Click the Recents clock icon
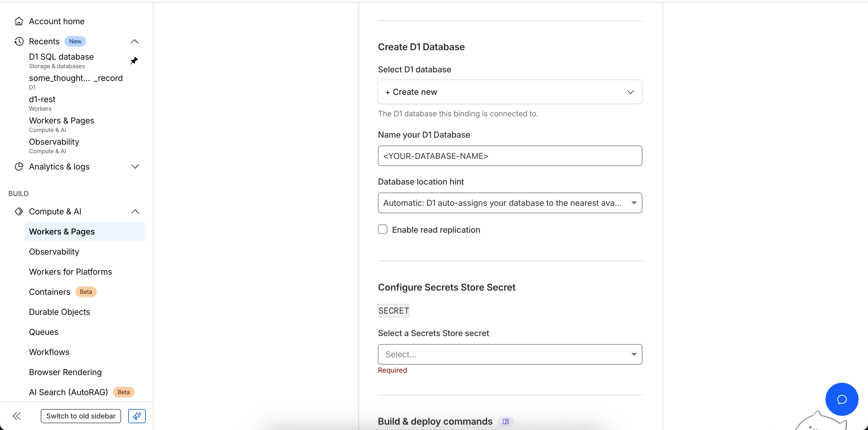Screen dimensions: 868x430 [x=19, y=41]
